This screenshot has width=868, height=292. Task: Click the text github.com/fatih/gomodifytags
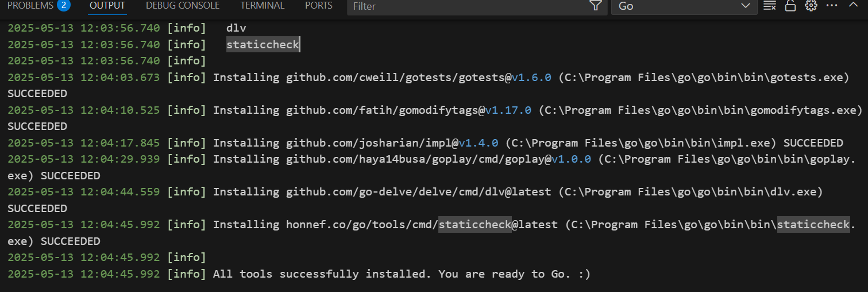[382, 110]
